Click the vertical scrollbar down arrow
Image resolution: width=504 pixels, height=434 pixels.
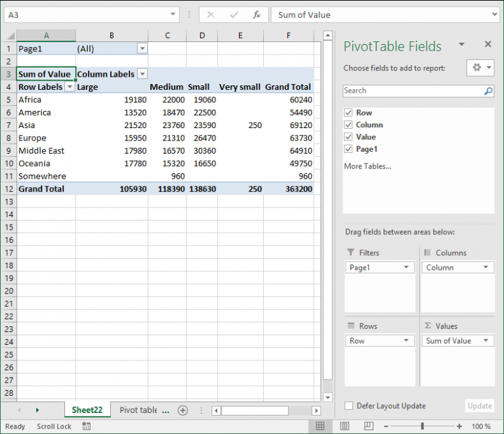pyautogui.click(x=327, y=397)
